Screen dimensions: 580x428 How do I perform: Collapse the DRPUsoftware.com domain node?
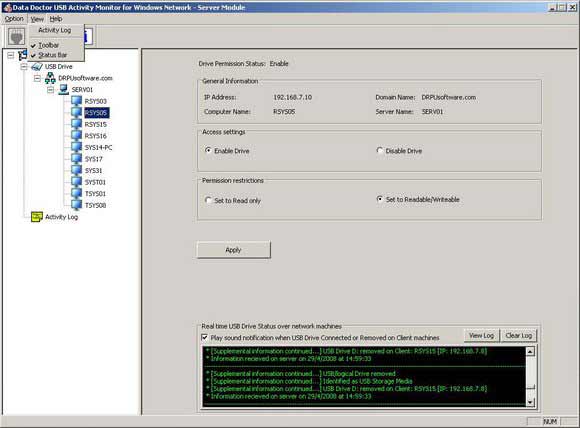(37, 78)
